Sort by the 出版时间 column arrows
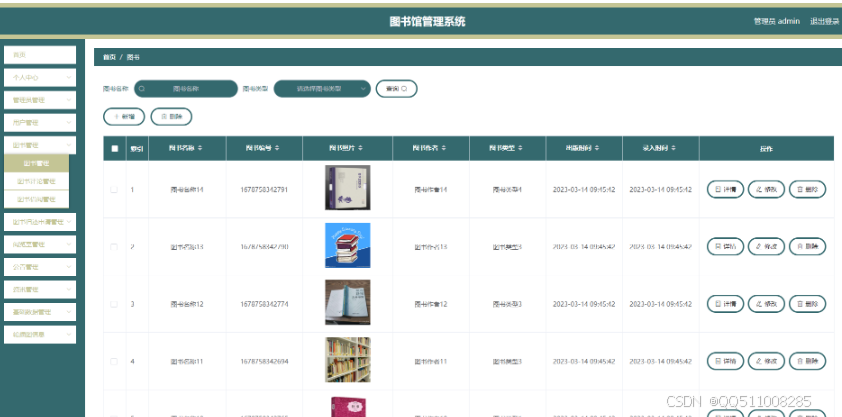The height and width of the screenshot is (417, 842). tap(597, 148)
